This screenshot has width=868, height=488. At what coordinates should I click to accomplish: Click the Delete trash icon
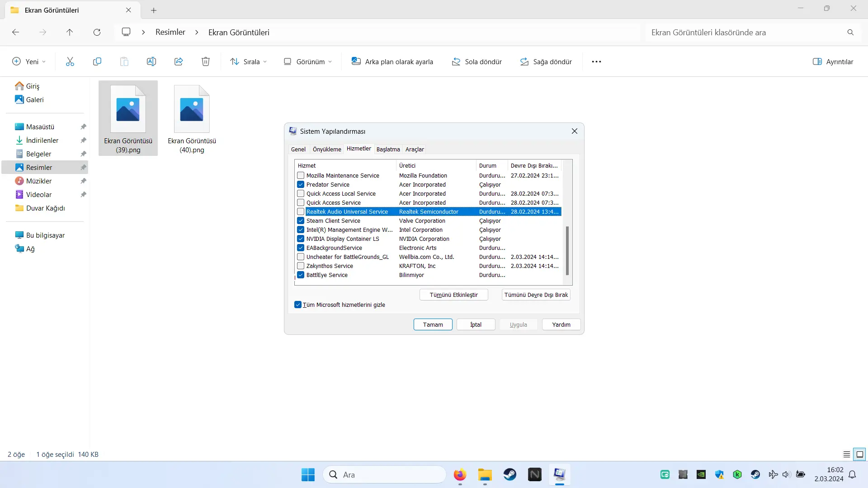pos(206,61)
